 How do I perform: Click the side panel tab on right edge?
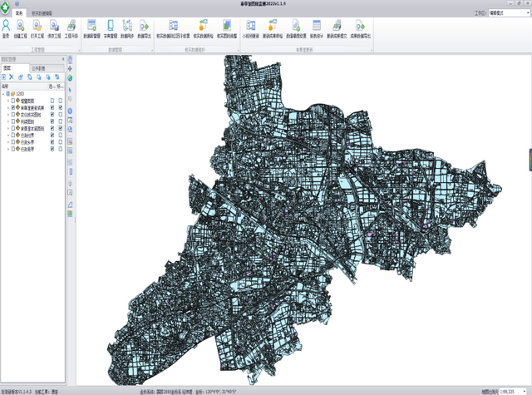[530, 160]
